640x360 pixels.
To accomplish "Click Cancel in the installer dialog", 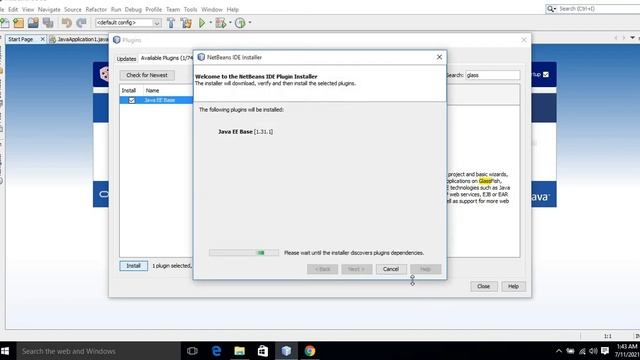I will pyautogui.click(x=391, y=269).
